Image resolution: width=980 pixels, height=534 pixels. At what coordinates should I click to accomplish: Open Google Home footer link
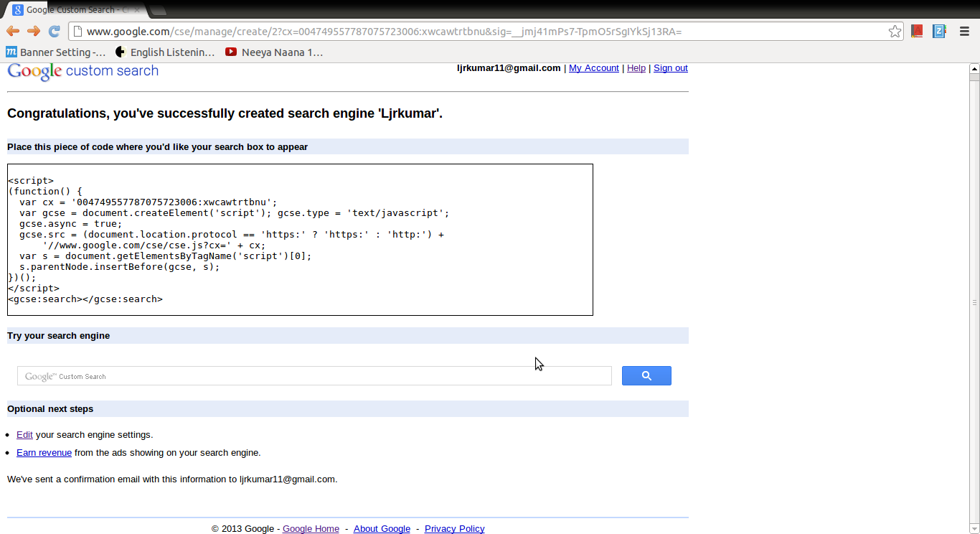click(x=311, y=528)
